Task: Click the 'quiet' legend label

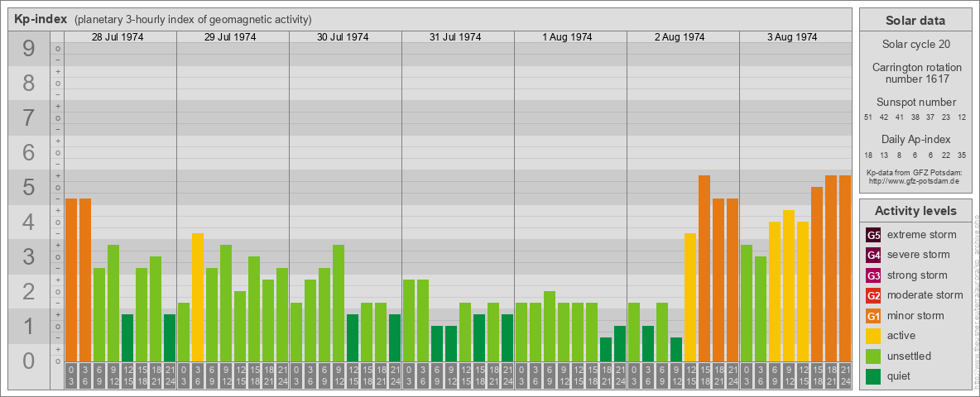Action: click(901, 376)
